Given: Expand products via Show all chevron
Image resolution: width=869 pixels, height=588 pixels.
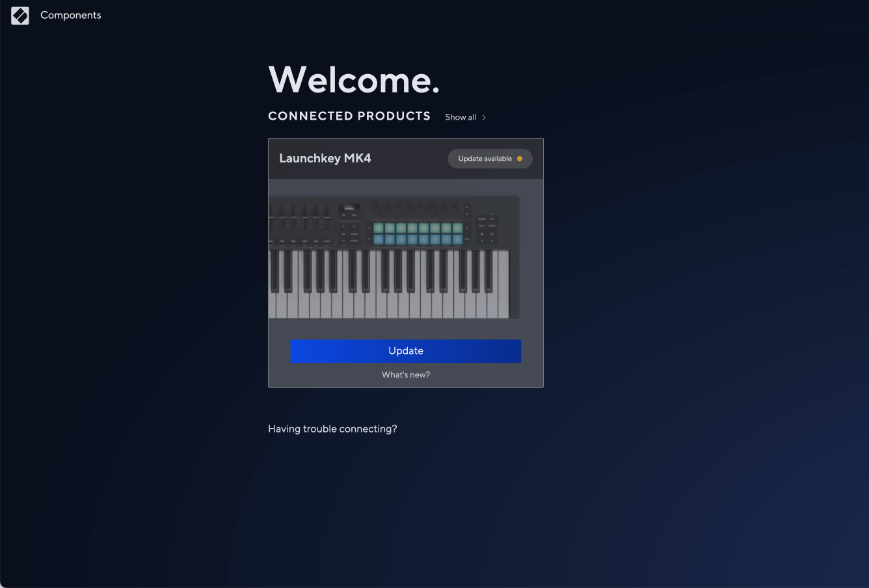Looking at the screenshot, I should tap(484, 117).
